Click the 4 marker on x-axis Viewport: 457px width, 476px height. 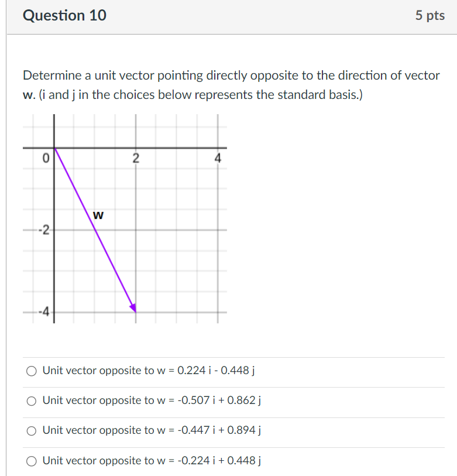(217, 157)
